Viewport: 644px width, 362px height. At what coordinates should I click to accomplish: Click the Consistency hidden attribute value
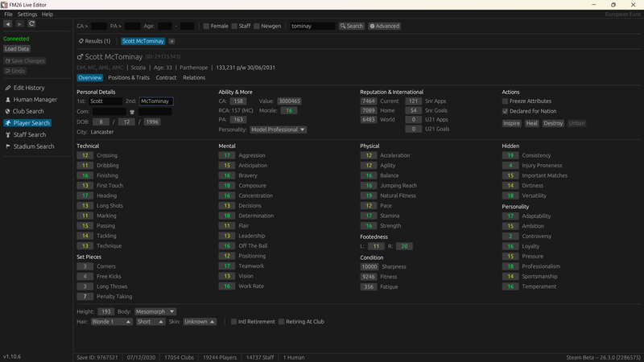510,155
